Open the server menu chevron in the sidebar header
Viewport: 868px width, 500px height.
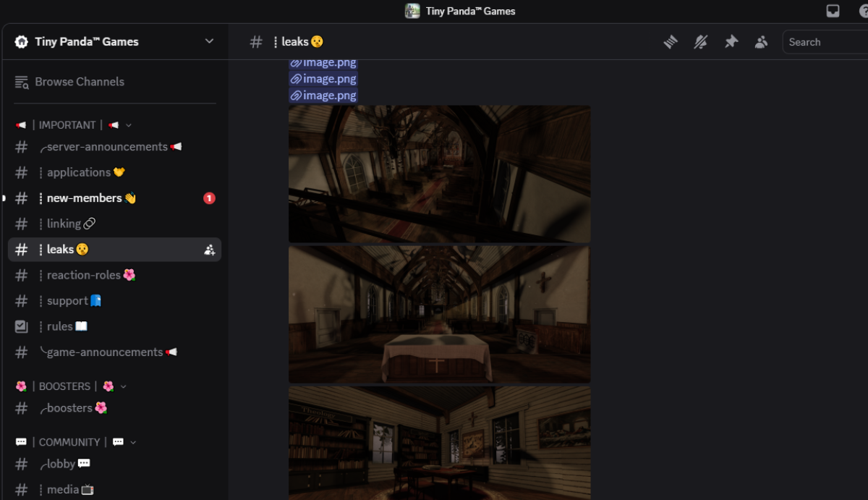209,41
